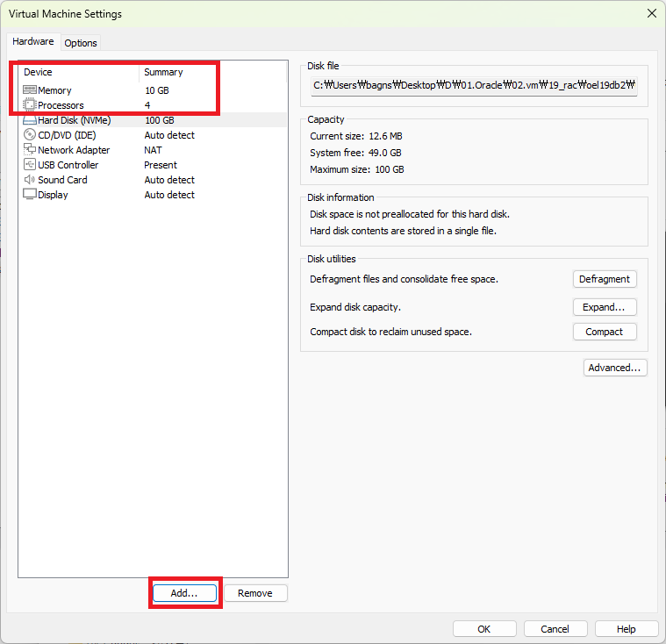Click the Memory device icon

pos(30,90)
